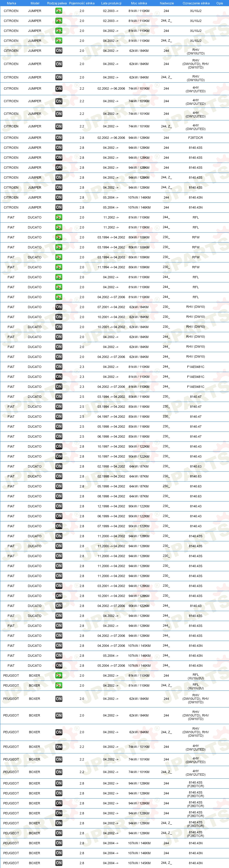Click the 04.1997 -> 04.2002 production years cell
The width and height of the screenshot is (229, 868).
(x=111, y=417)
